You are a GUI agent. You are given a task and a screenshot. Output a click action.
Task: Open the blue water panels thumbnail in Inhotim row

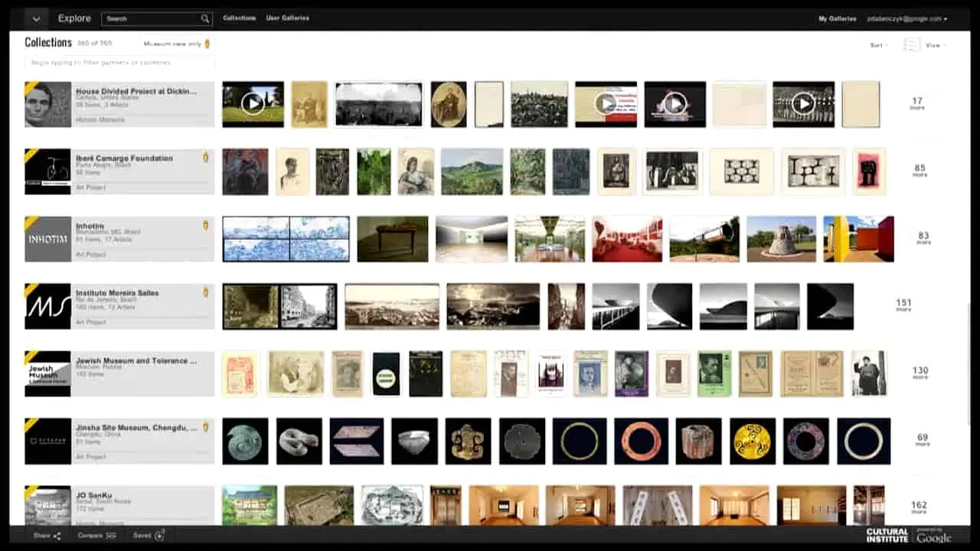coord(286,239)
